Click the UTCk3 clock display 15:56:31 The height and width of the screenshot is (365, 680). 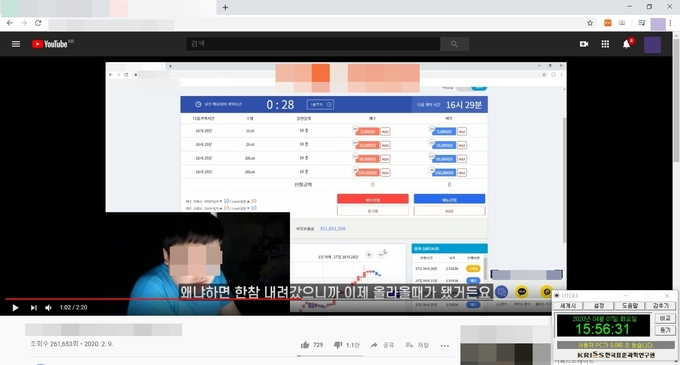point(602,329)
